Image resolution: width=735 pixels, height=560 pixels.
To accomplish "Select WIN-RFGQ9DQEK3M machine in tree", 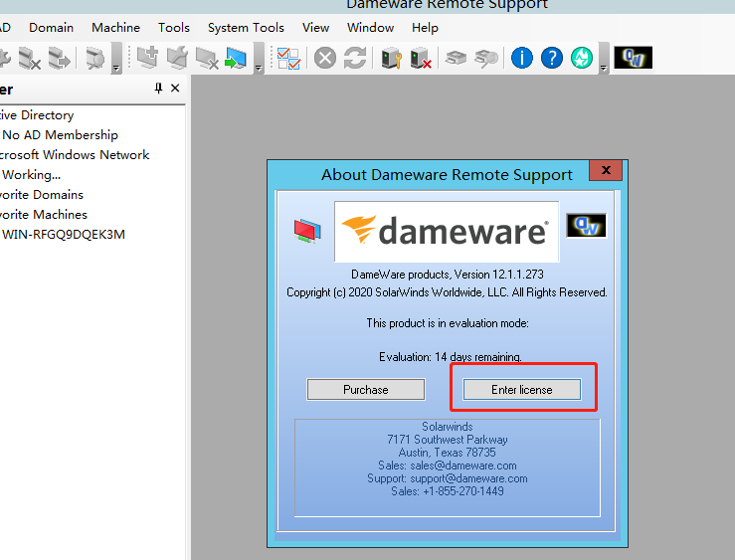I will point(64,235).
